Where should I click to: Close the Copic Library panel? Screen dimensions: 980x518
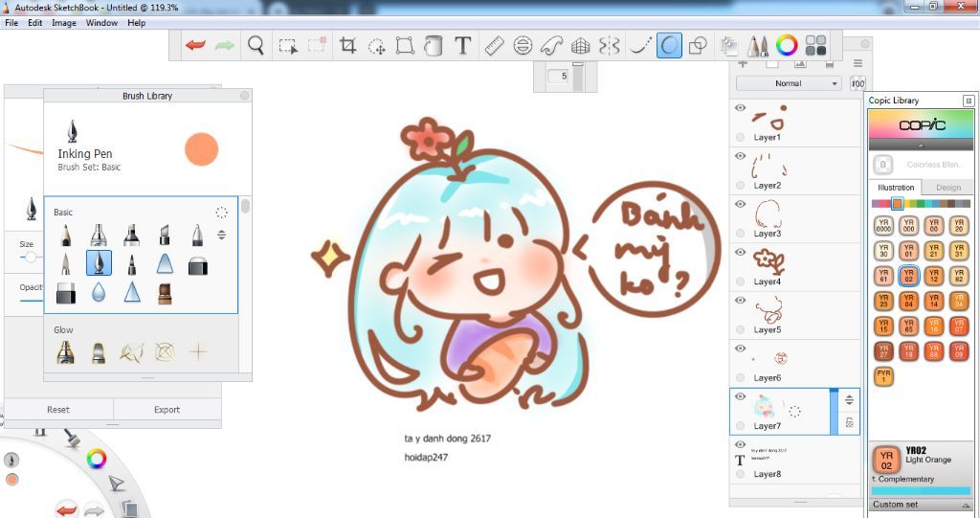(x=969, y=101)
